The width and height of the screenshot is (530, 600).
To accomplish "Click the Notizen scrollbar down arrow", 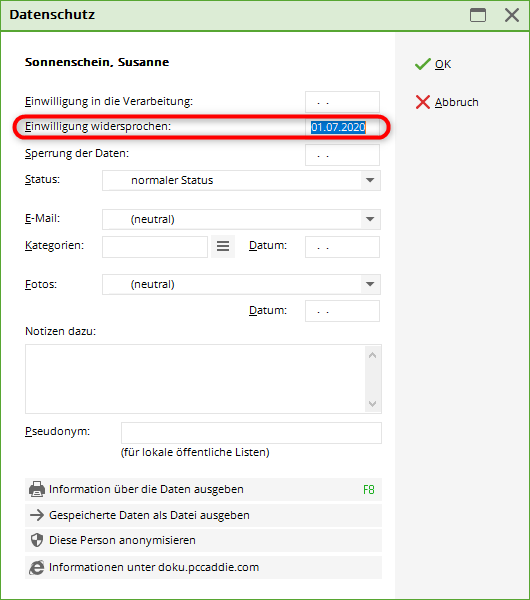I will click(372, 404).
